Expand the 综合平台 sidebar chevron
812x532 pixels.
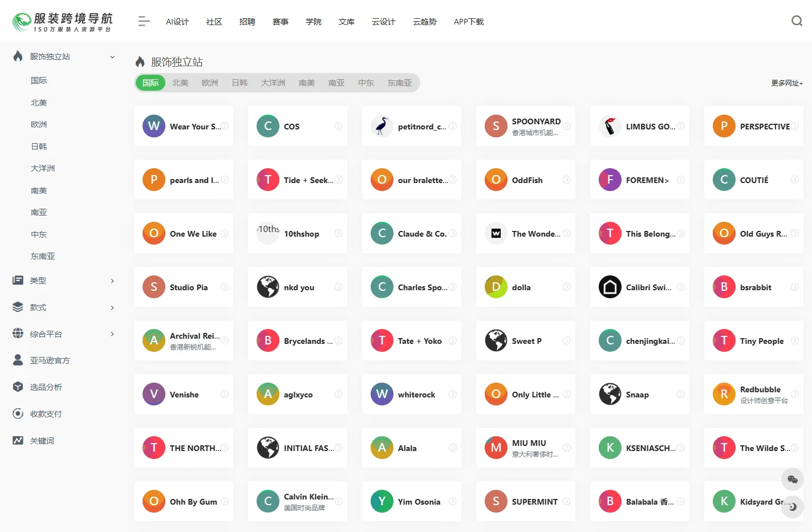click(x=112, y=334)
